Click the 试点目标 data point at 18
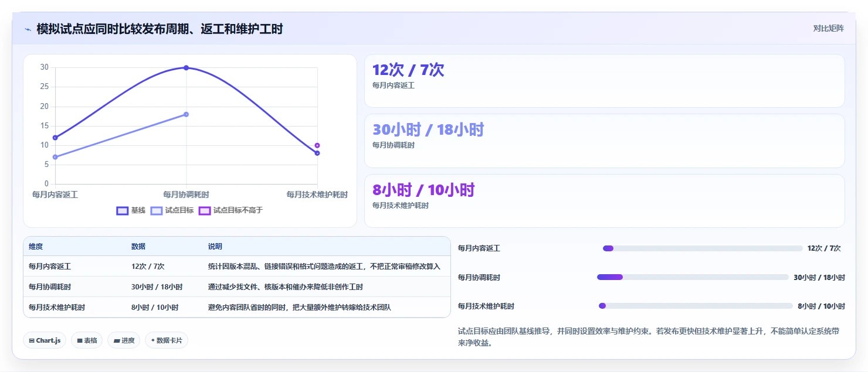 pos(186,114)
